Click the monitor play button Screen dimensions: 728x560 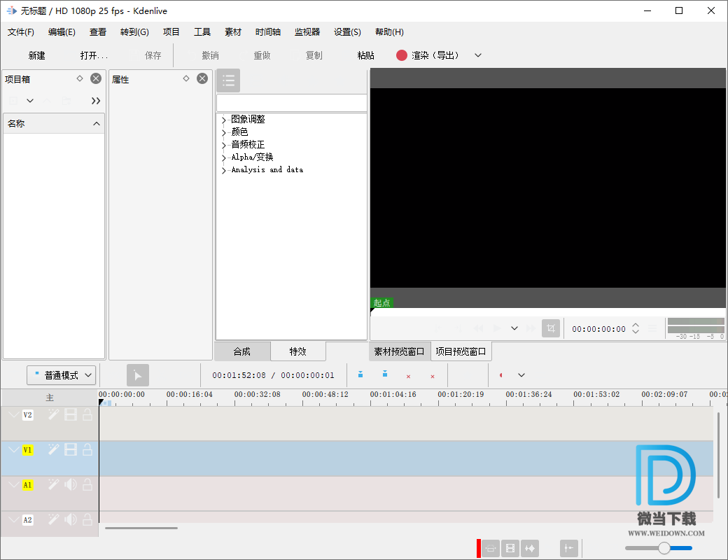pos(497,328)
